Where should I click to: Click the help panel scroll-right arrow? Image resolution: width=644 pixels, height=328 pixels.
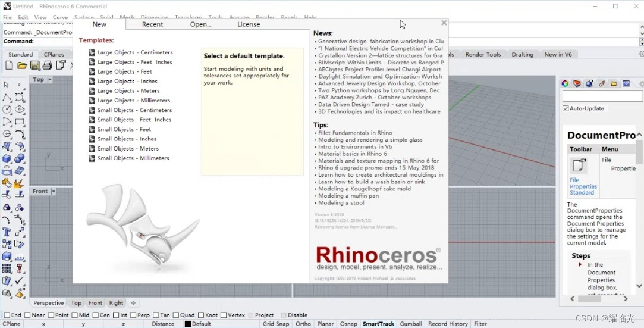coord(626,299)
